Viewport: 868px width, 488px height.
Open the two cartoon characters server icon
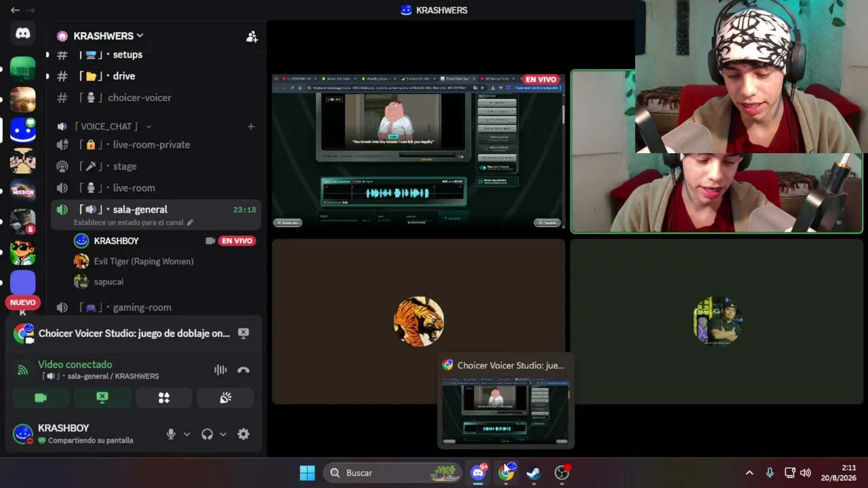click(x=23, y=161)
